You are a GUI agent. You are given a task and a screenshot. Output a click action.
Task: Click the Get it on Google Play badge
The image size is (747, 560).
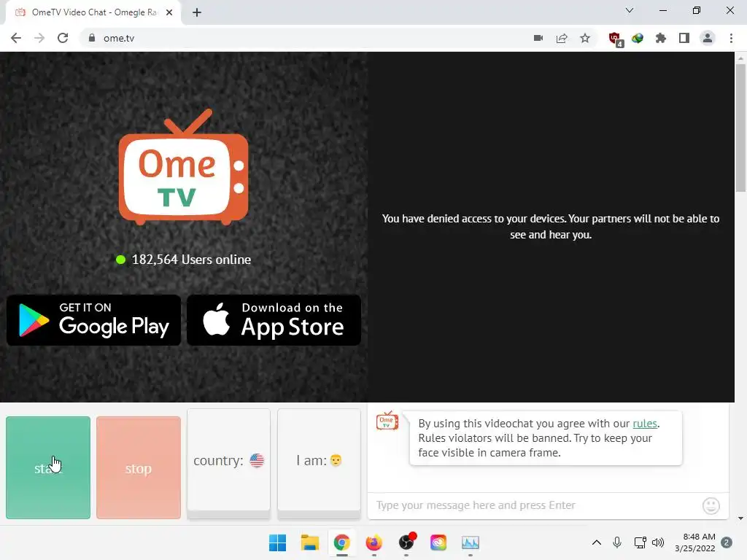(94, 320)
